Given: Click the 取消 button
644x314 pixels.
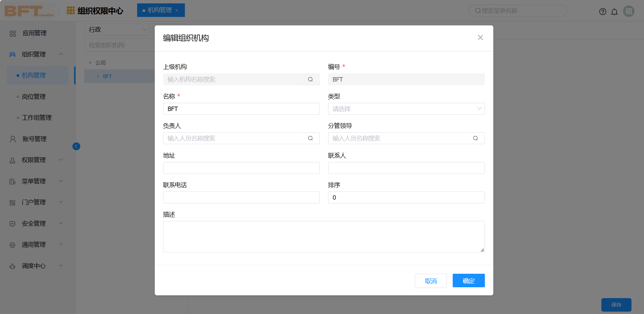Looking at the screenshot, I should [x=430, y=281].
